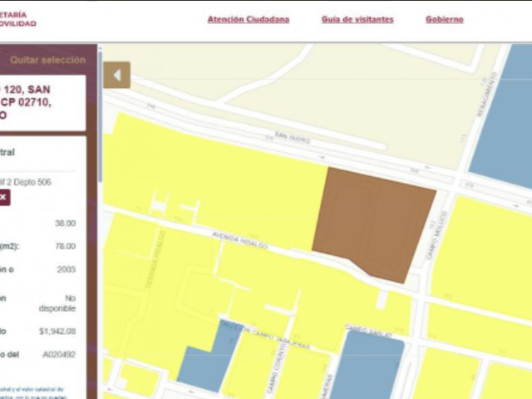Click the AVENIDA HIDALGO street label
Screen dimensions: 532x399
click(239, 240)
